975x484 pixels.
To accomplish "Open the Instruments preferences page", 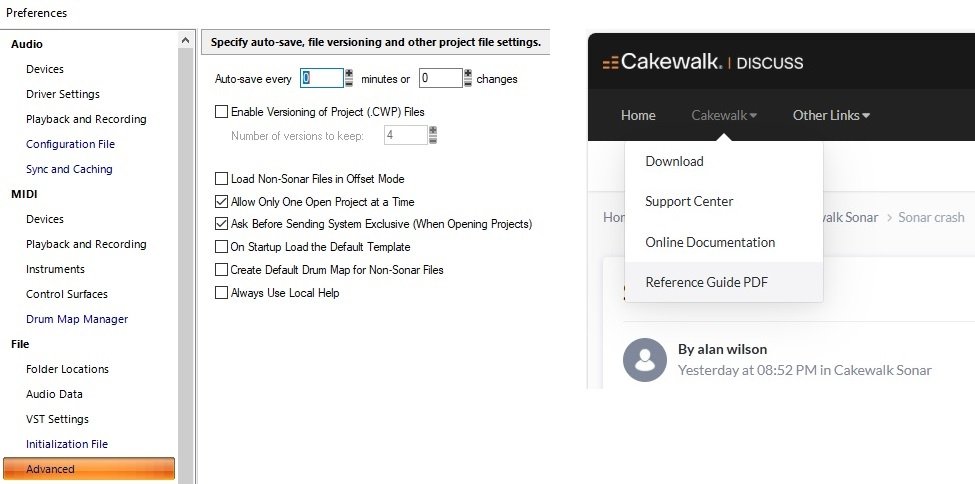I will coord(55,269).
